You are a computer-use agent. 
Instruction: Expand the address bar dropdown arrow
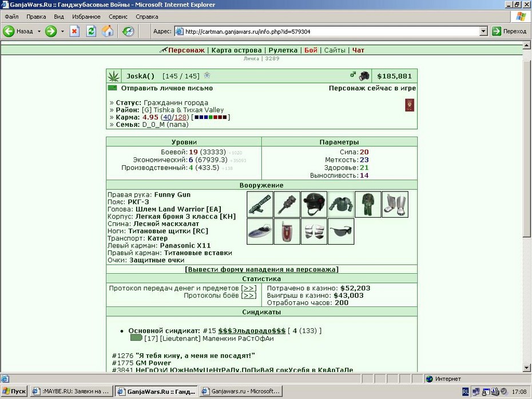pyautogui.click(x=484, y=31)
